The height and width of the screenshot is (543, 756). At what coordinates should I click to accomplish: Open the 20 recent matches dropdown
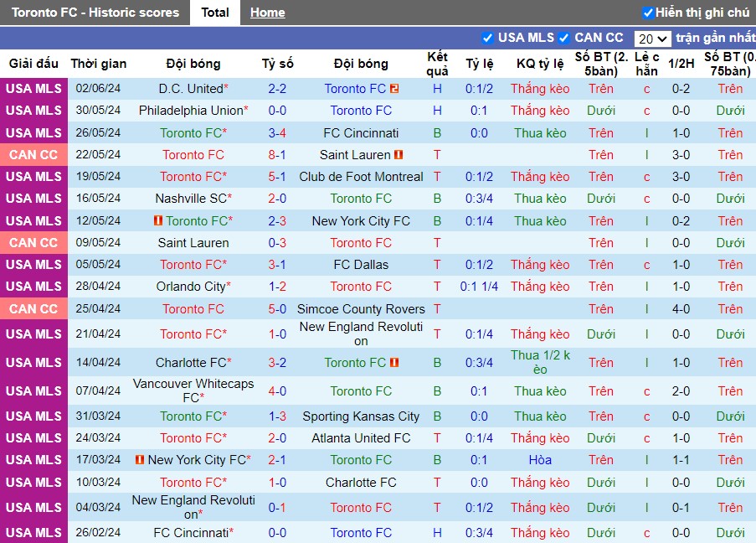[x=652, y=39]
